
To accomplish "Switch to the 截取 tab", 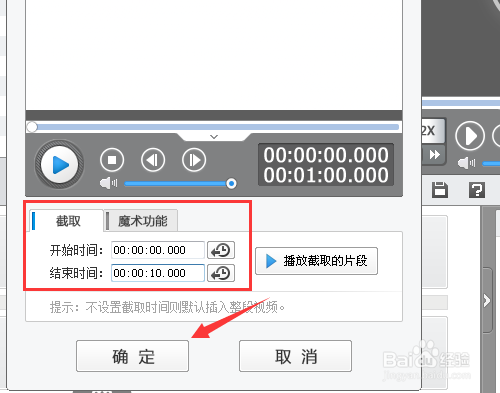I will point(66,221).
